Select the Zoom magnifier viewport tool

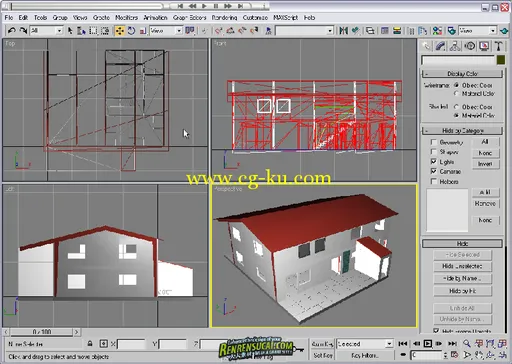pos(467,344)
